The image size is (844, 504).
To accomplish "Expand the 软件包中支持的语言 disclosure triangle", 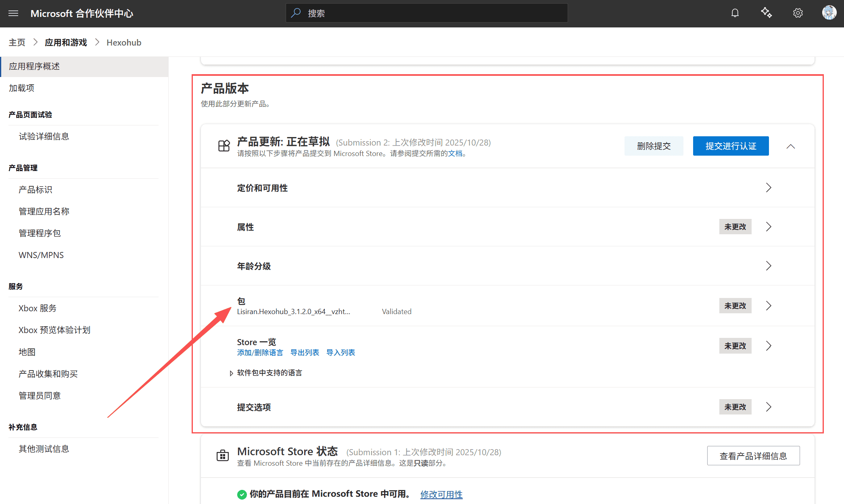I will [231, 373].
